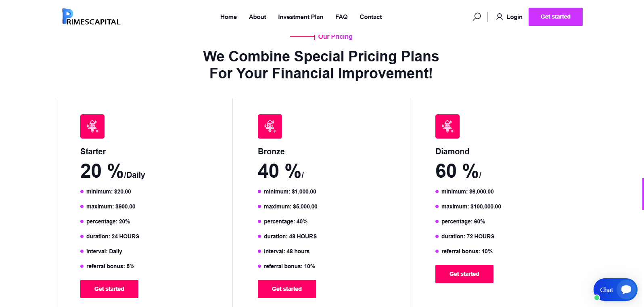Click the Diamond plan rocket icon

point(447,126)
